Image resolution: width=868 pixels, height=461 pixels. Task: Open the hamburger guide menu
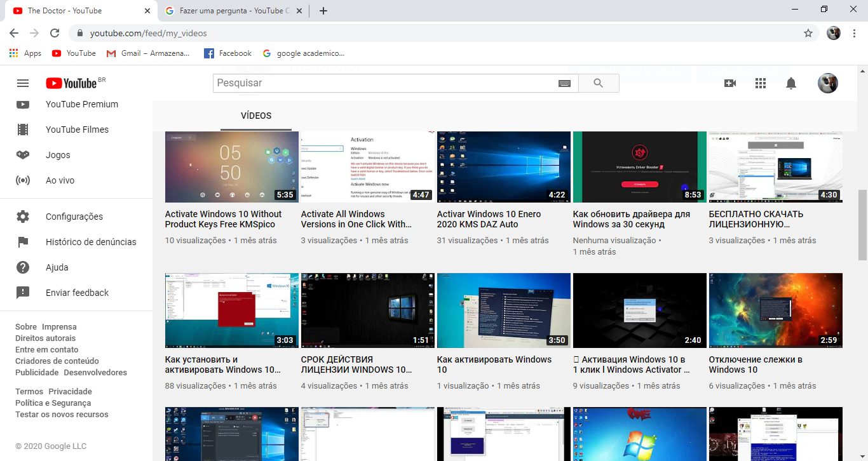pyautogui.click(x=23, y=83)
